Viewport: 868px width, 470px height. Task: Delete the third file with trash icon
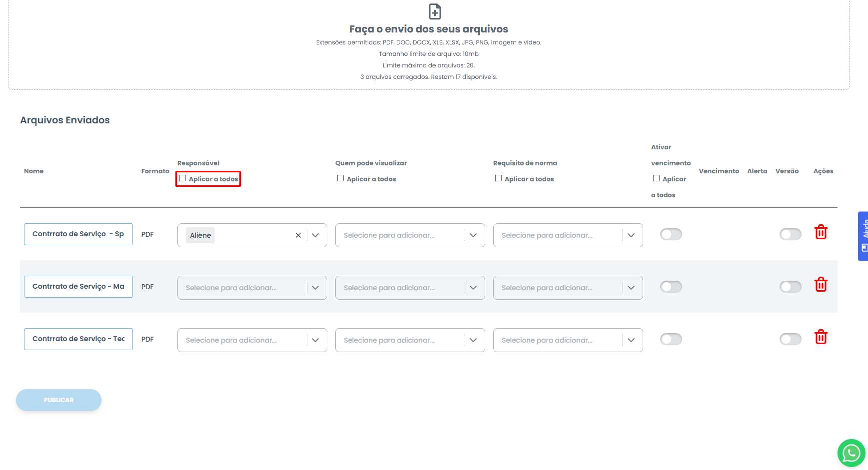click(x=821, y=338)
